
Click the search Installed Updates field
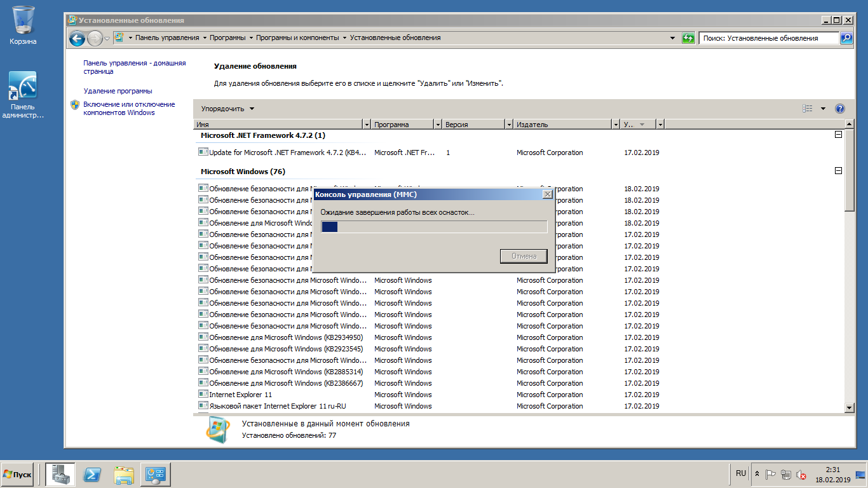(x=769, y=38)
